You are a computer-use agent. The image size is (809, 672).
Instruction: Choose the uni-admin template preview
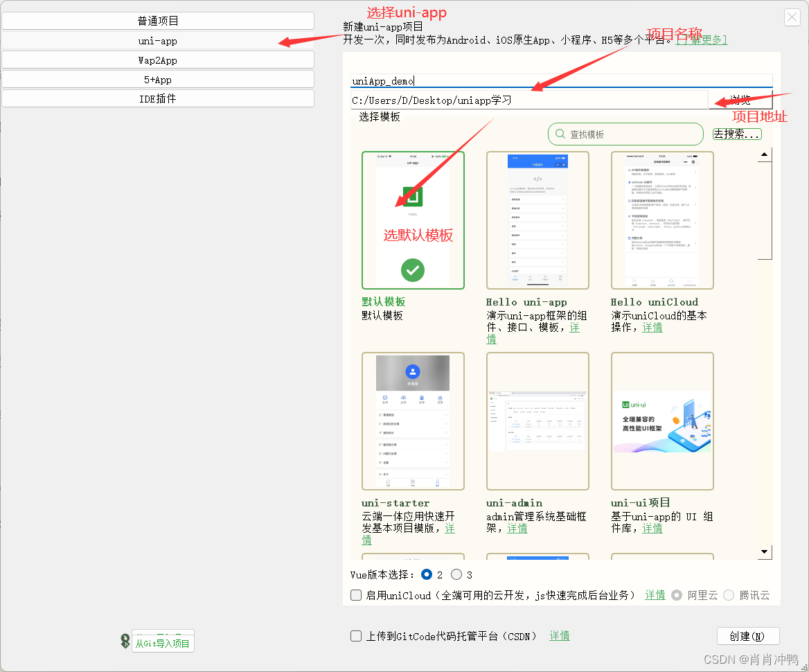tap(537, 421)
